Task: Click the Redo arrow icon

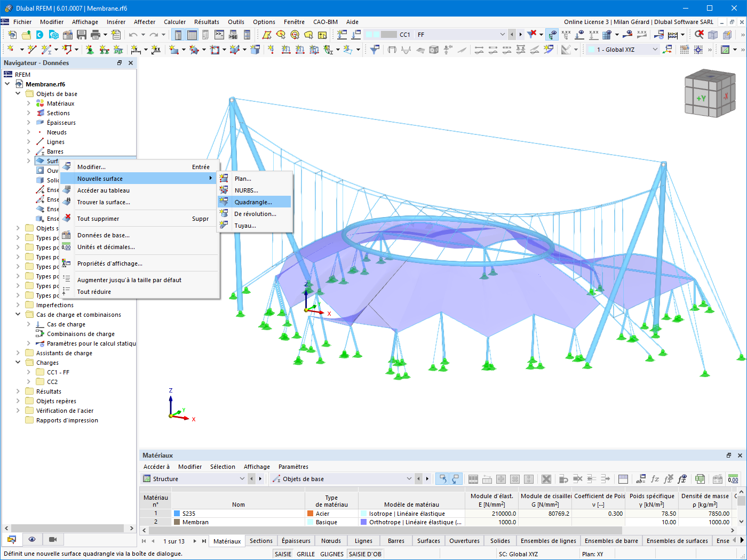Action: tap(154, 35)
